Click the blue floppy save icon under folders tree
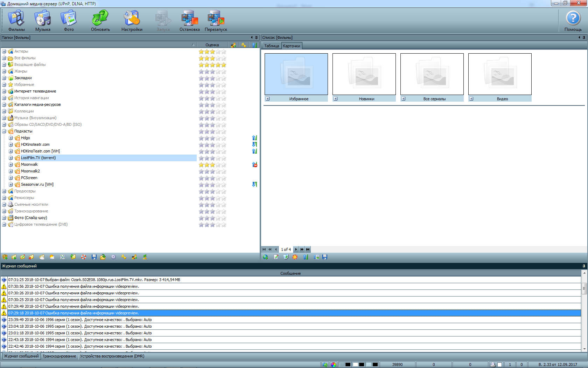 pos(94,257)
